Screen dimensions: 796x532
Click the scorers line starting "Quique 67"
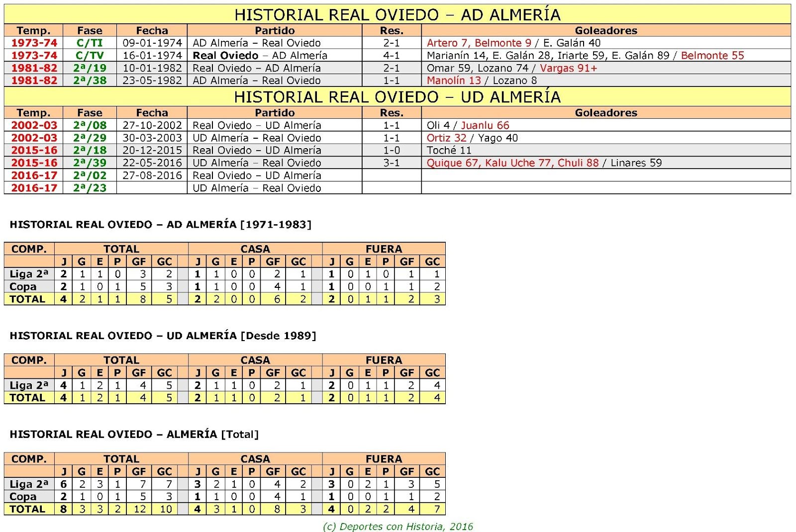click(544, 163)
